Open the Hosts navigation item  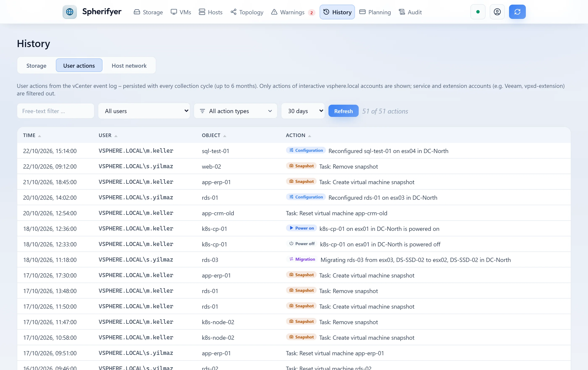[x=210, y=12]
